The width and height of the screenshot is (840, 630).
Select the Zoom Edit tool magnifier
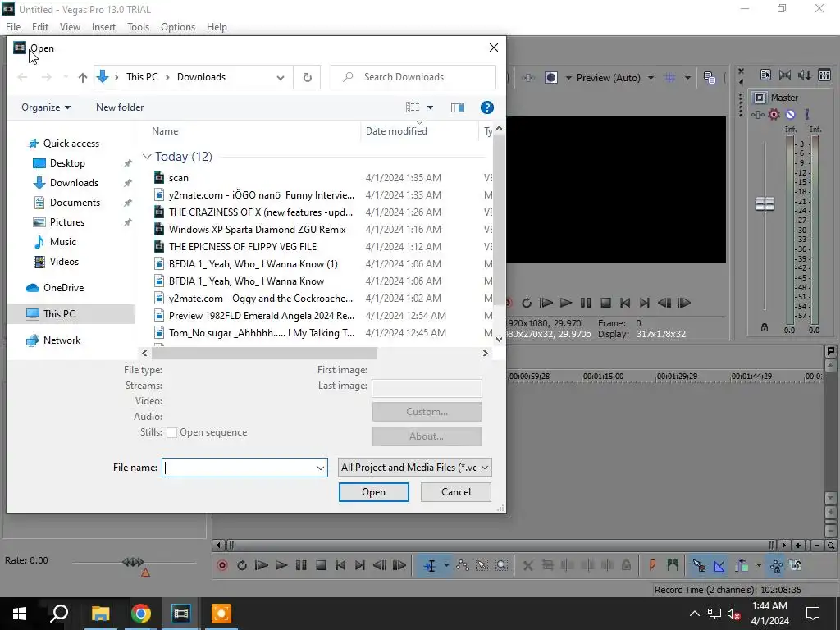tap(501, 565)
